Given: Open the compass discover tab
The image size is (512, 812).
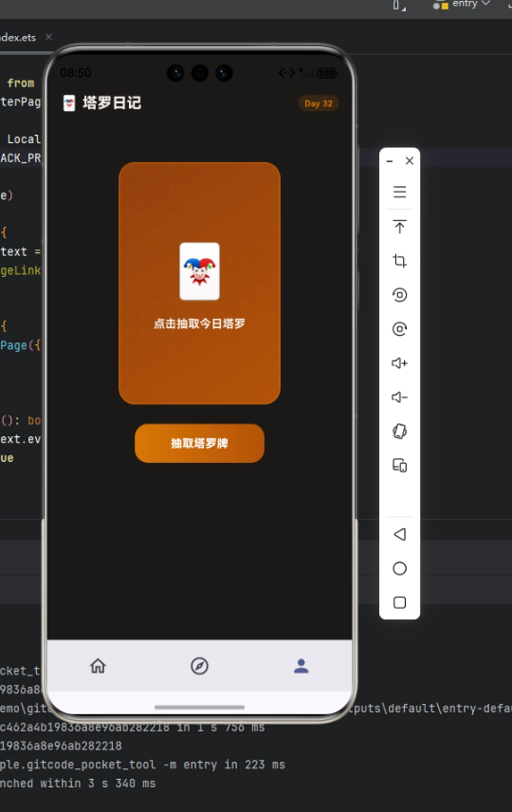Looking at the screenshot, I should (199, 666).
